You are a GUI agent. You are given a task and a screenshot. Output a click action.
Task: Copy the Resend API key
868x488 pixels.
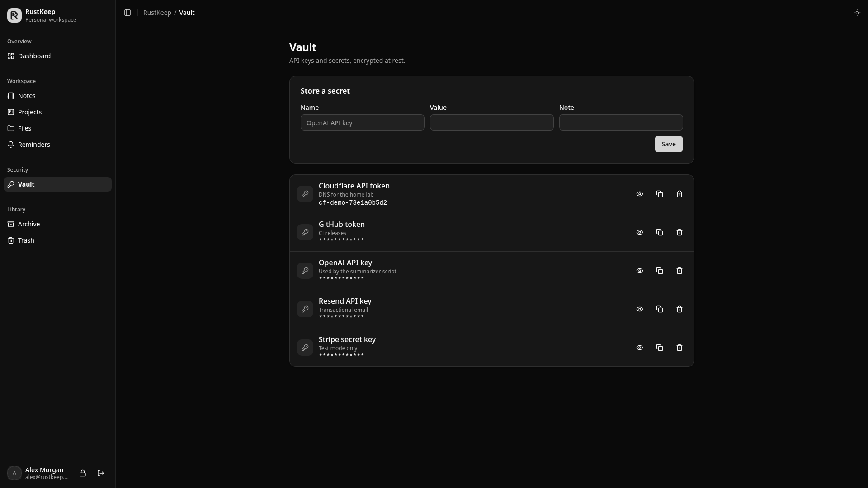coord(660,309)
